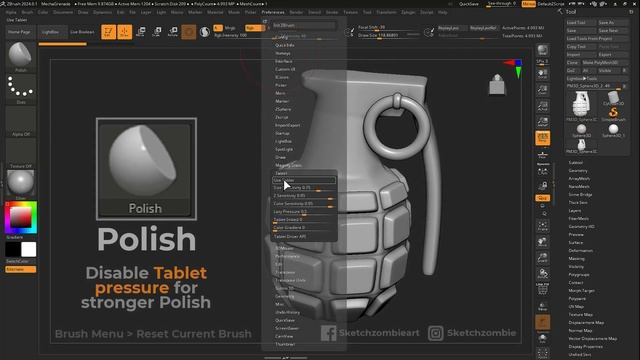Click the Actual size icon in right shelf
640x360 pixels.
pyautogui.click(x=542, y=106)
